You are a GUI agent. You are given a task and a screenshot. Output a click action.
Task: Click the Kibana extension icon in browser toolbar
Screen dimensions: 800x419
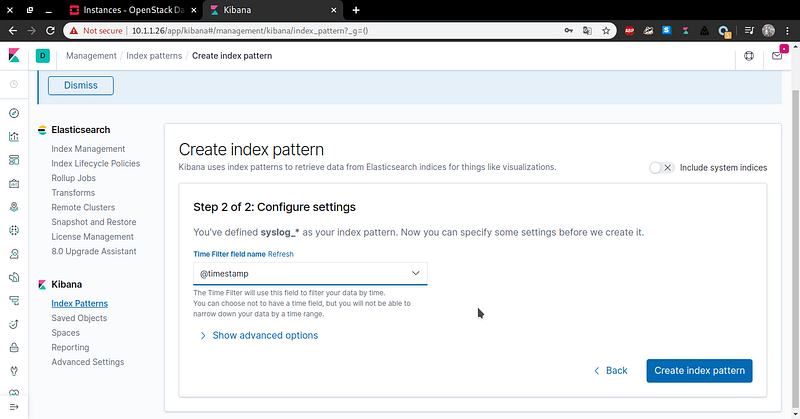pos(685,31)
